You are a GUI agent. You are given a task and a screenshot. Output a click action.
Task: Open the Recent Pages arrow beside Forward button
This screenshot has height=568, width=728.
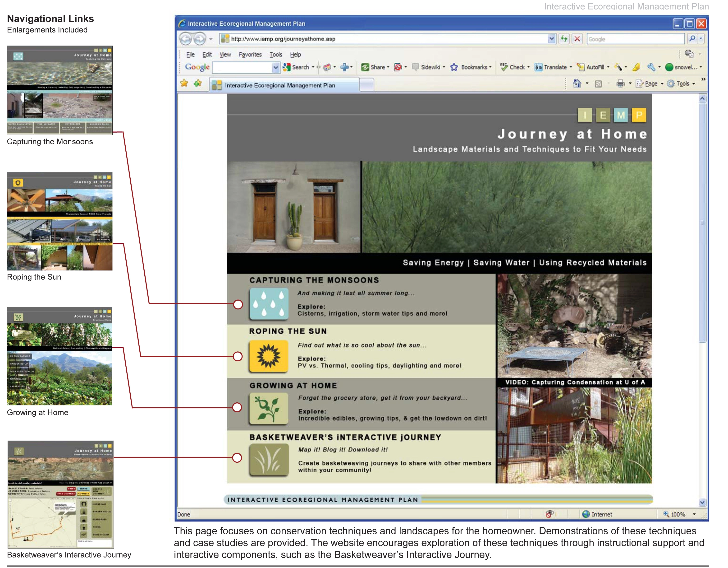(x=211, y=39)
